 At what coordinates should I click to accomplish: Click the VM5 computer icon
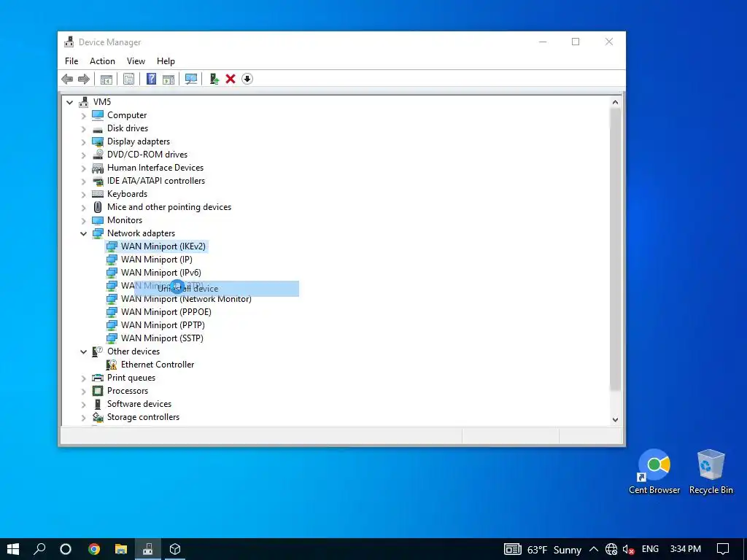84,102
